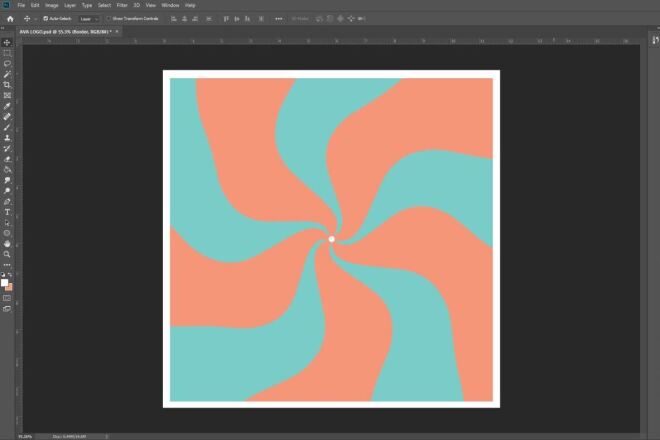Select the Magic Wand tool
This screenshot has width=660, height=440.
[x=7, y=75]
